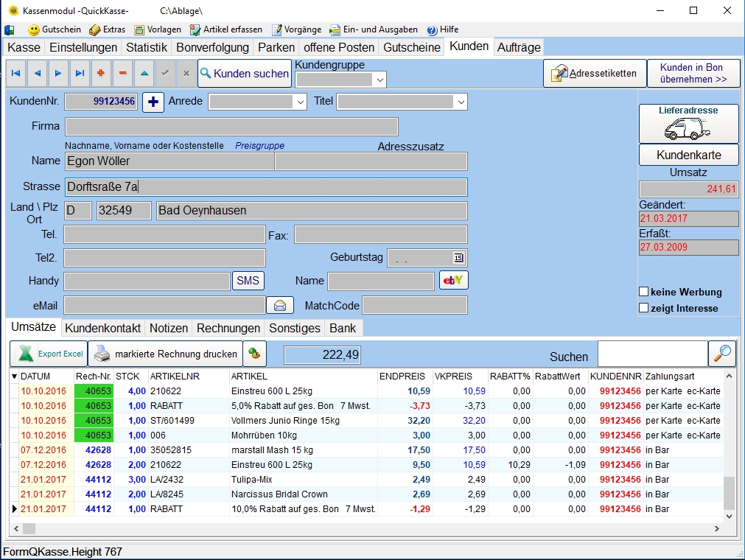745x560 pixels.
Task: Open the Statistik tab
Action: click(147, 47)
